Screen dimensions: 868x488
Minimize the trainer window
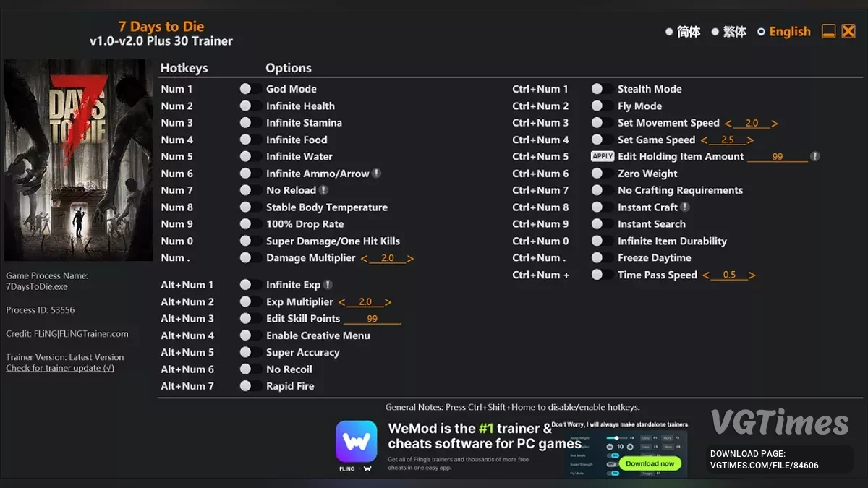click(829, 31)
